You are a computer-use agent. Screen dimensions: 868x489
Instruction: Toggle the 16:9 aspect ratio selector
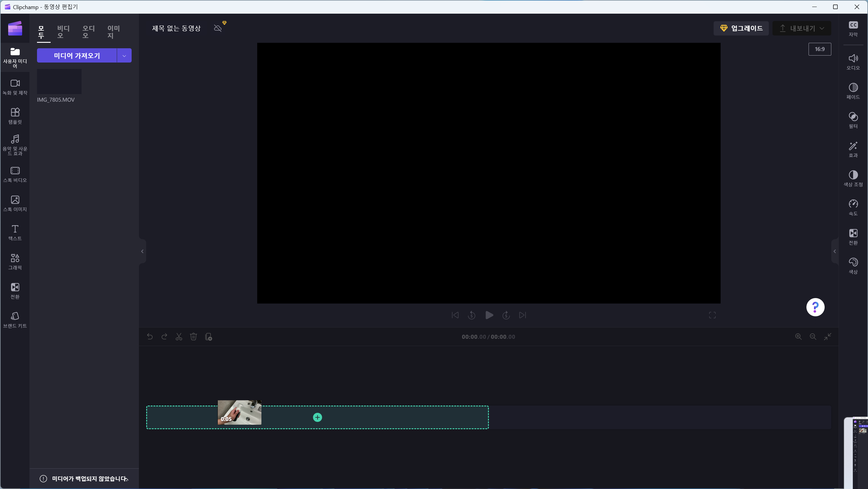(819, 49)
